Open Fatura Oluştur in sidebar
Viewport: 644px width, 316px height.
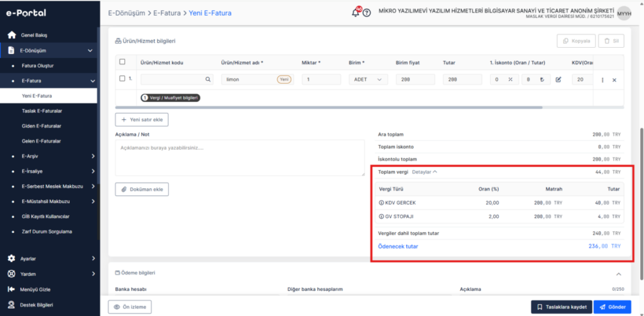(x=38, y=66)
